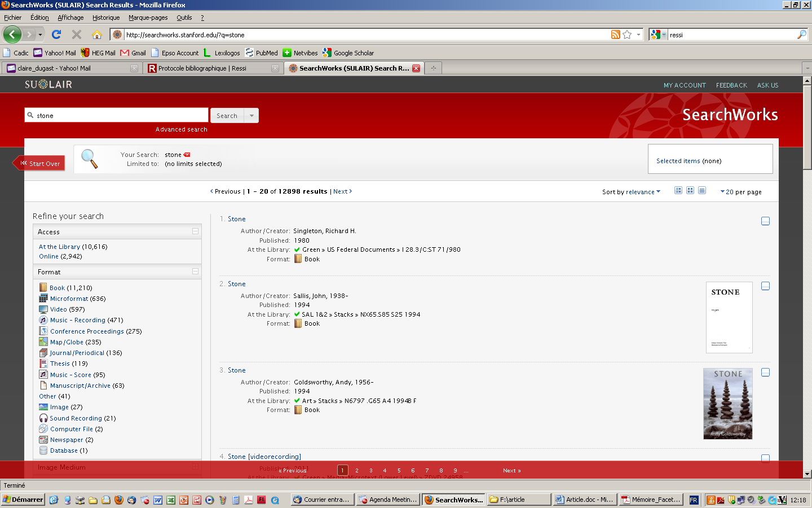This screenshot has width=812, height=508.
Task: Switch to Article.doc taskbar window
Action: 584,500
